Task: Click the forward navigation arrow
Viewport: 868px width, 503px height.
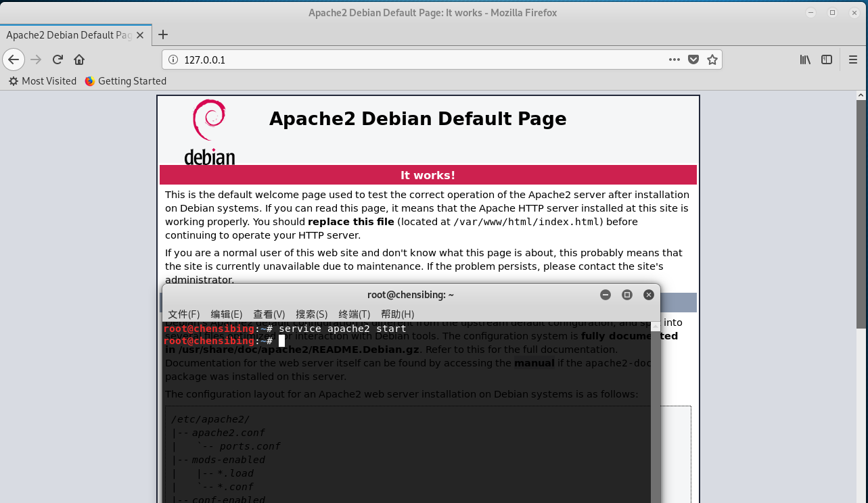Action: [36, 59]
